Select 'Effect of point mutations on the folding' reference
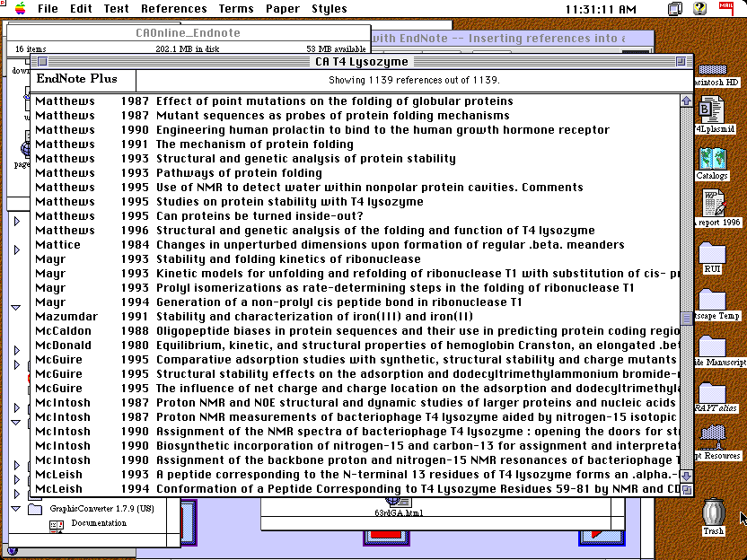This screenshot has height=560, width=747. point(355,101)
